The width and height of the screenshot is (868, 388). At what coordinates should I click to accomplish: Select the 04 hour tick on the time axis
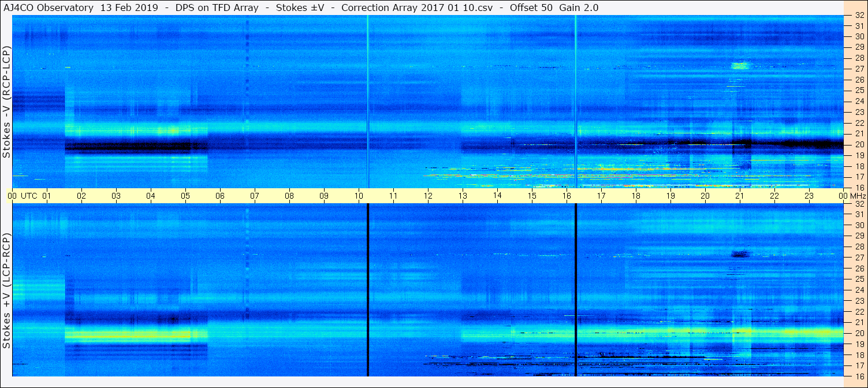[151, 196]
